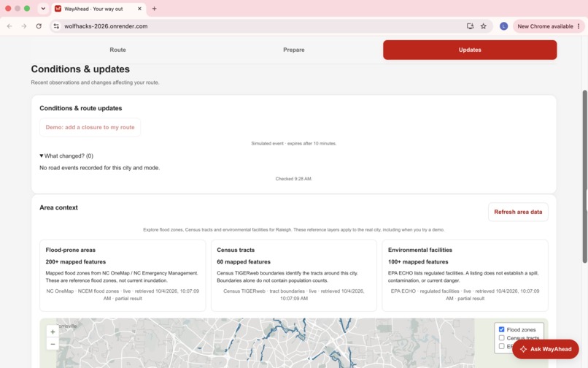Open new tab with plus icon
This screenshot has height=368, width=588.
pos(154,9)
